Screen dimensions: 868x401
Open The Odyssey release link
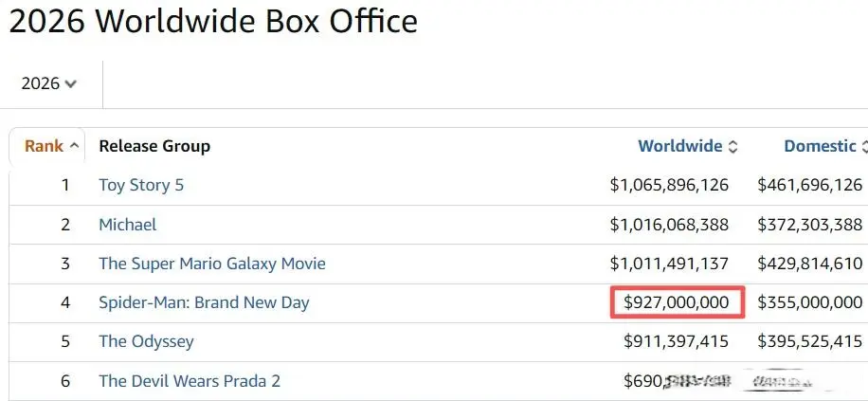[x=146, y=341]
